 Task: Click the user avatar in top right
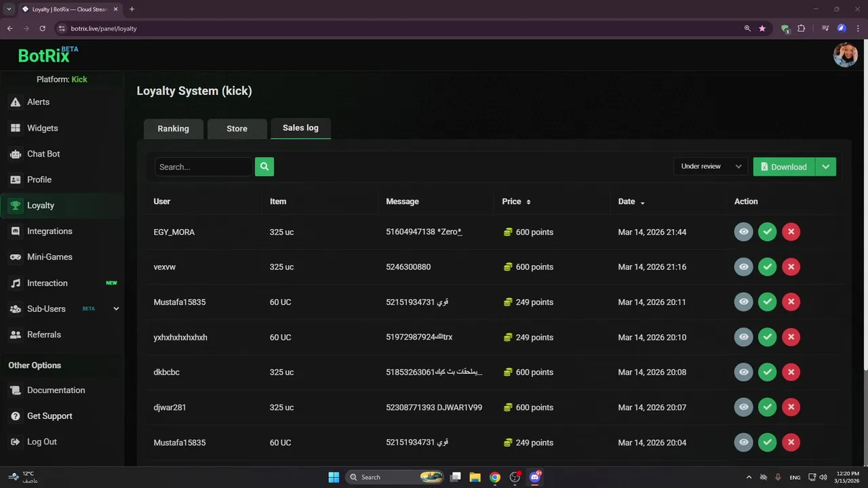[x=845, y=55]
